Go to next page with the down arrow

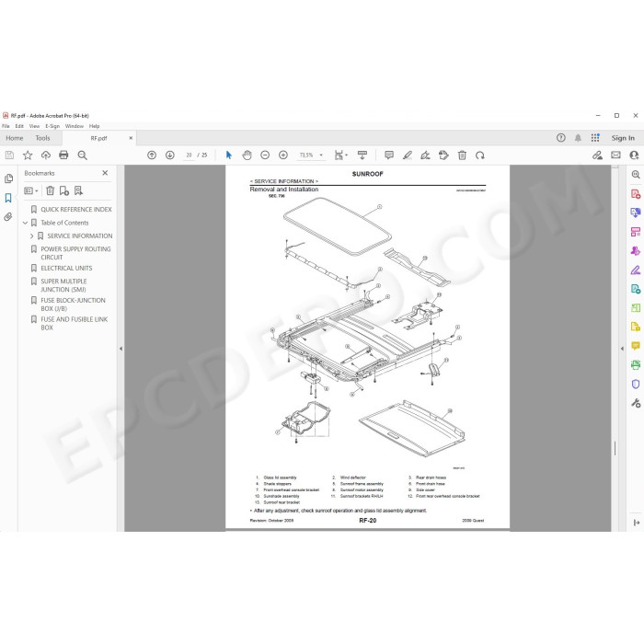[x=169, y=155]
